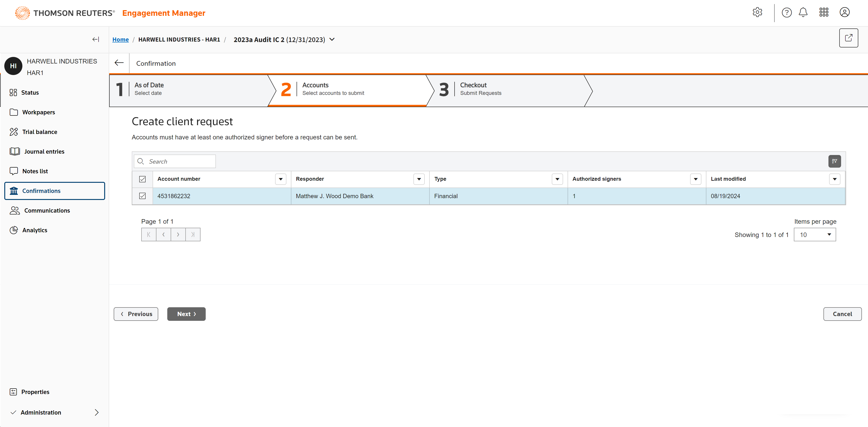Toggle the select-all header checkbox
The image size is (868, 427).
142,179
